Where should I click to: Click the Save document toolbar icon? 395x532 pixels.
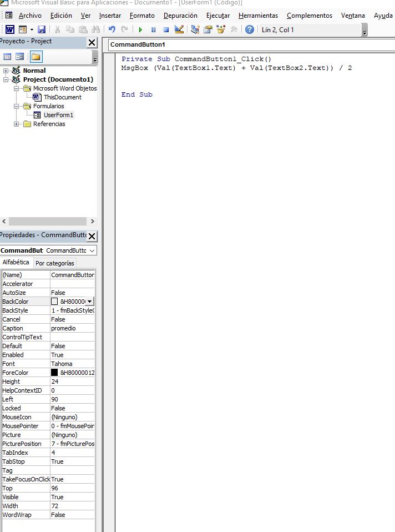click(x=42, y=29)
